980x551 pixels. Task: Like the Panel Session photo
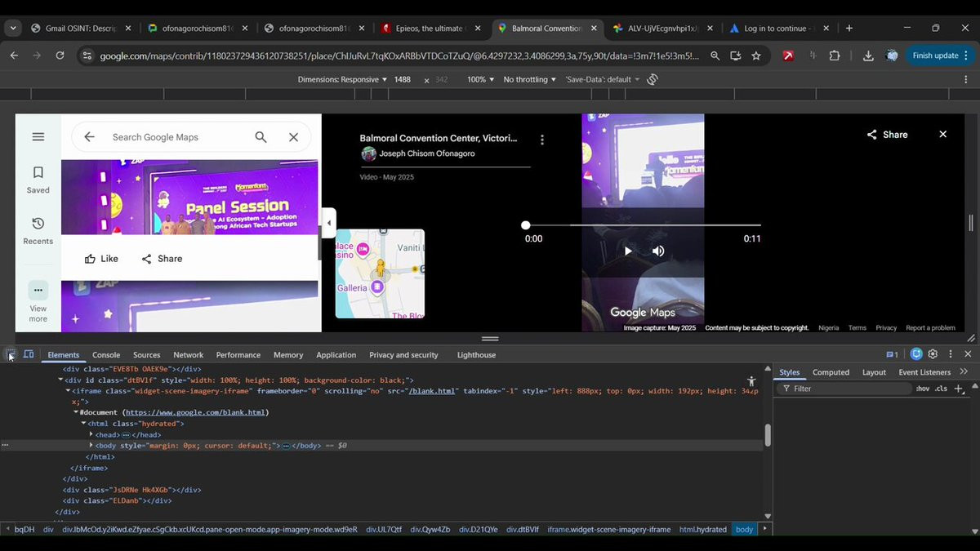pos(101,259)
